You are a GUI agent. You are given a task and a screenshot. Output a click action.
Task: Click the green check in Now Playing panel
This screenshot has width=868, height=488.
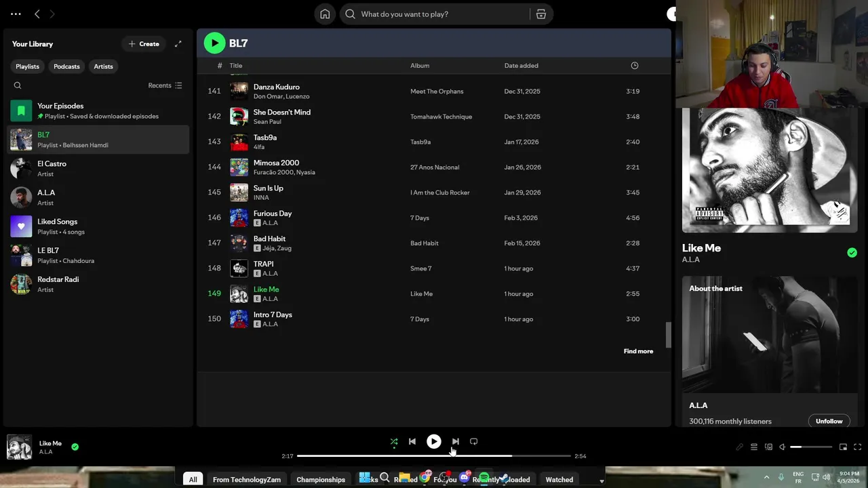(x=852, y=253)
